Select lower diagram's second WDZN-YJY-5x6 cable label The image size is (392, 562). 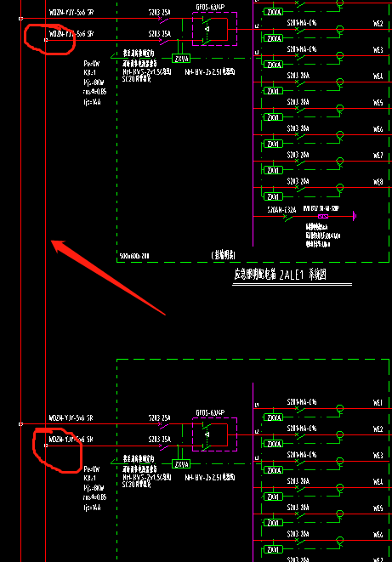point(71,440)
